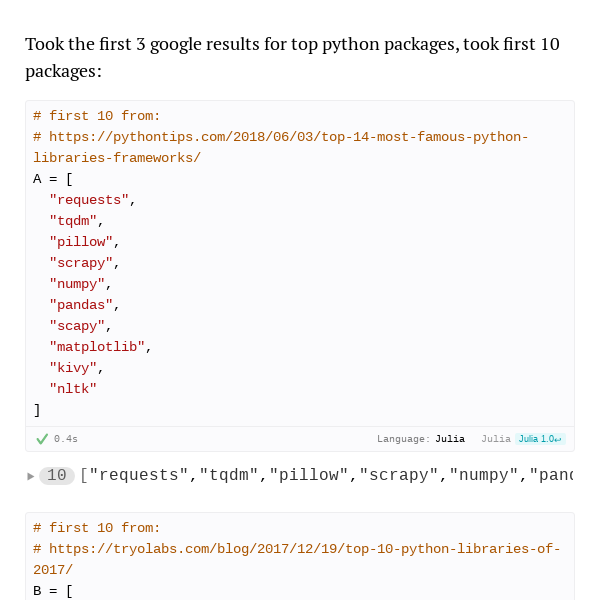Click the "pandas" string in code
Image resolution: width=600 pixels, height=600 pixels.
[x=81, y=305]
